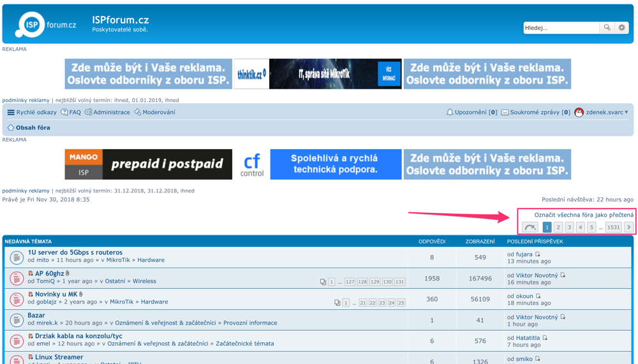View latest post icon by okoun
The height and width of the screenshot is (364, 638).
point(538,296)
